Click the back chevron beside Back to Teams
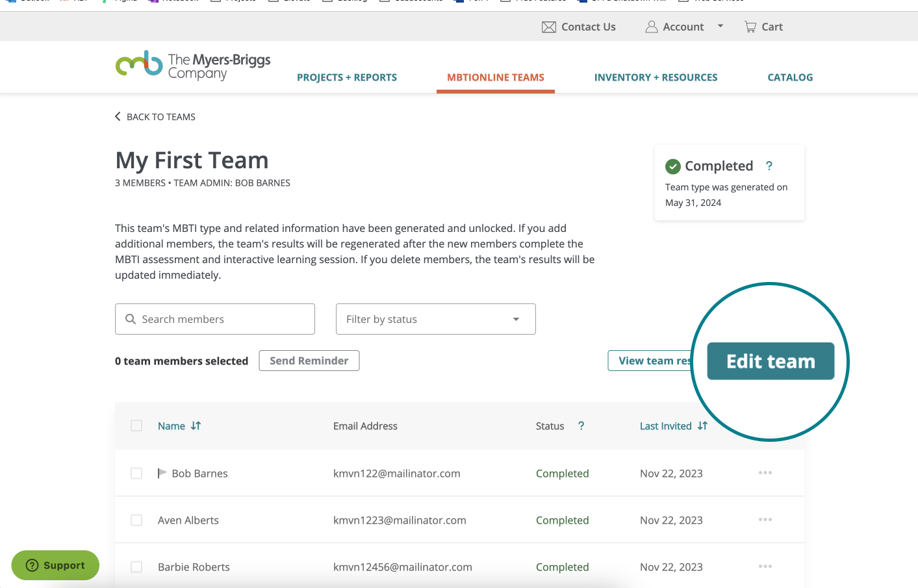 tap(118, 116)
